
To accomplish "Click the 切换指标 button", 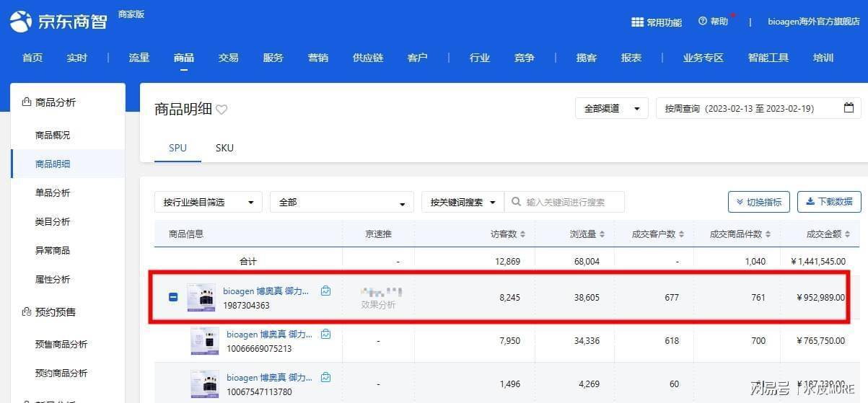I will 759,202.
